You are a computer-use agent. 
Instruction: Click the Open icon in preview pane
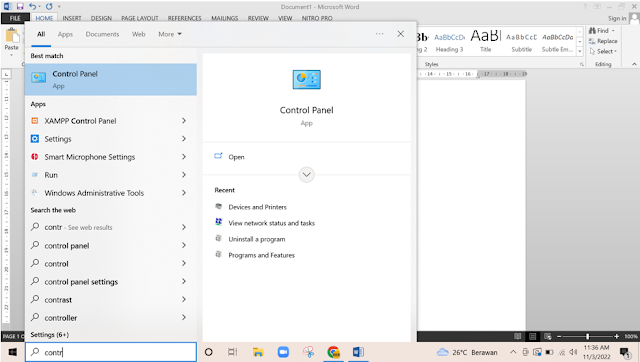click(218, 156)
